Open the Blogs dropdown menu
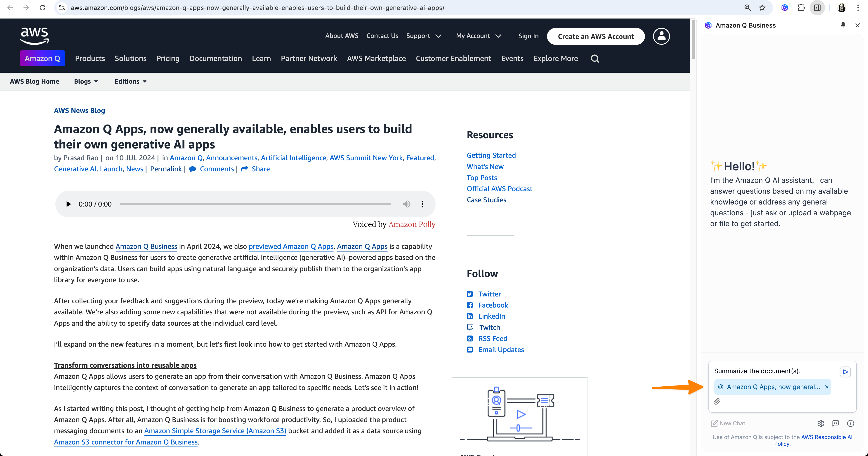This screenshot has width=868, height=456. 86,82
